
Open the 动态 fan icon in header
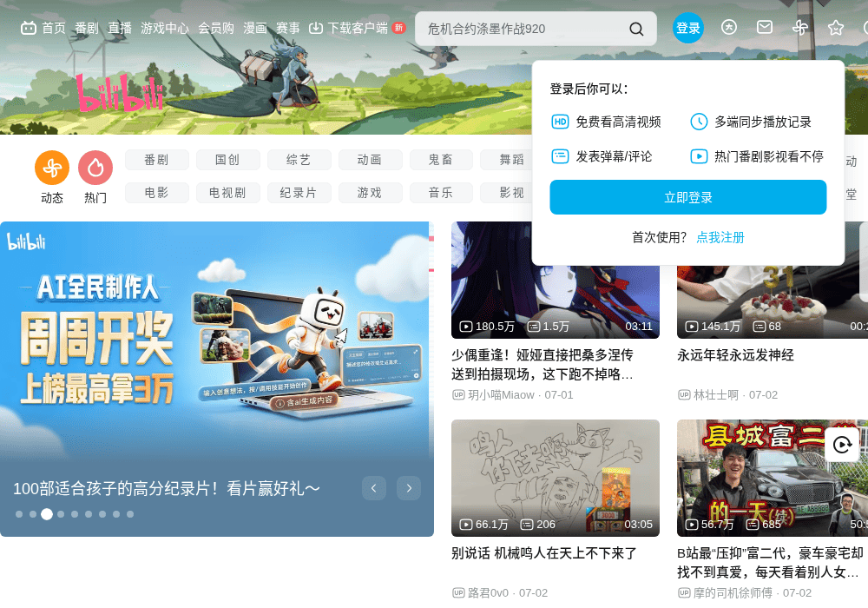click(x=800, y=27)
